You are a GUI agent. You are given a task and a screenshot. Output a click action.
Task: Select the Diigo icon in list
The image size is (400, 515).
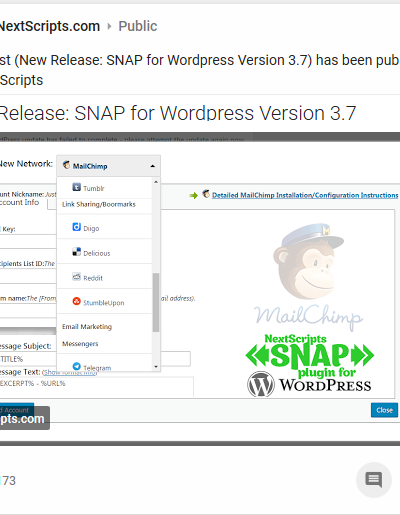(77, 227)
